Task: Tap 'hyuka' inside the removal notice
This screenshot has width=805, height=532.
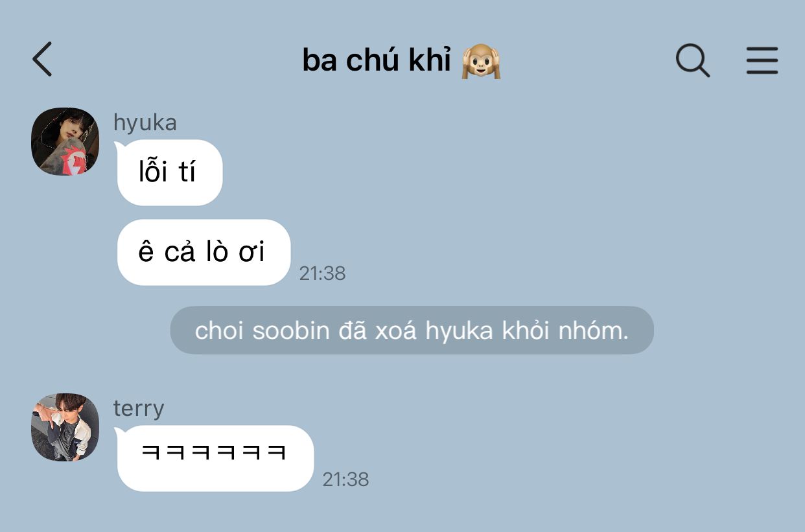Action: tap(461, 331)
